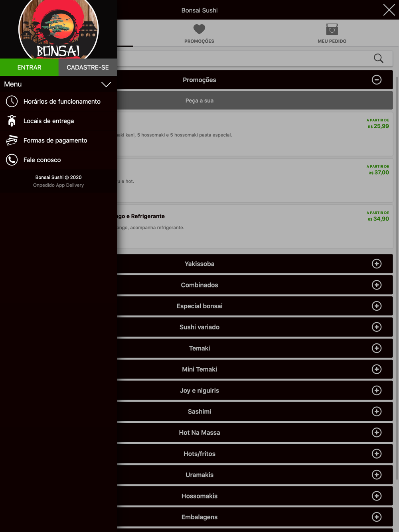Click the search magnifier icon

point(378,58)
